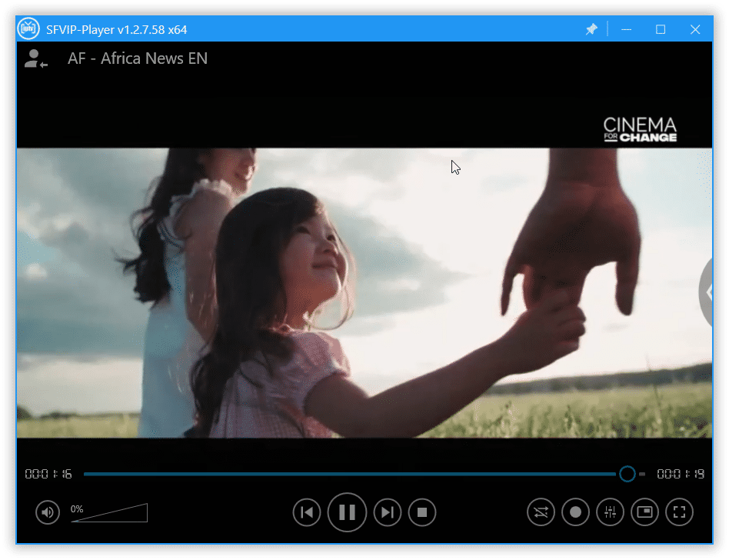
Task: Click the SFVIP-Player app logo icon
Action: [x=28, y=28]
